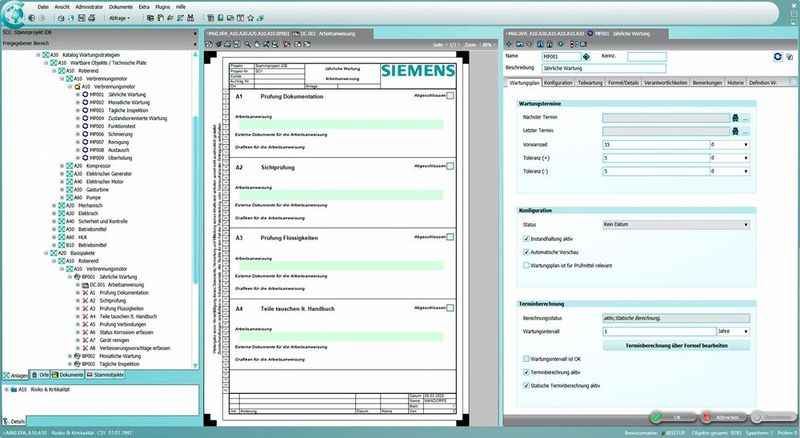The image size is (800, 438).
Task: Click the globe icon in main toolbar
Action: [x=14, y=14]
